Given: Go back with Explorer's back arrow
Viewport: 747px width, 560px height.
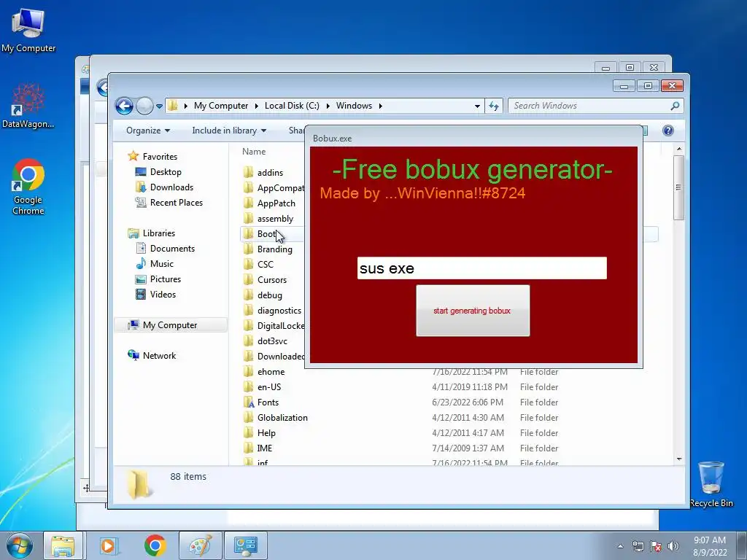Looking at the screenshot, I should click(x=124, y=106).
